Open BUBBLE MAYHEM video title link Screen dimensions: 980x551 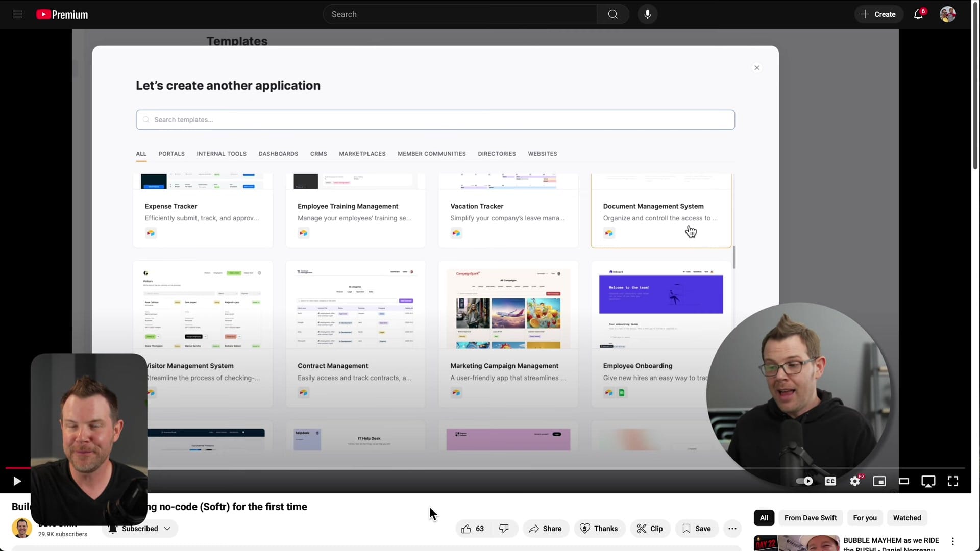point(891,544)
